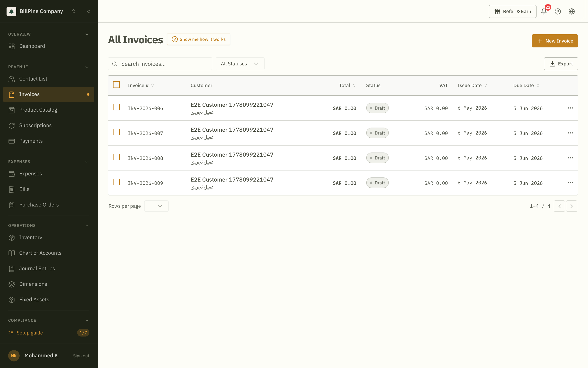Open Fixed Assets
The height and width of the screenshot is (368, 588).
pos(49,300)
